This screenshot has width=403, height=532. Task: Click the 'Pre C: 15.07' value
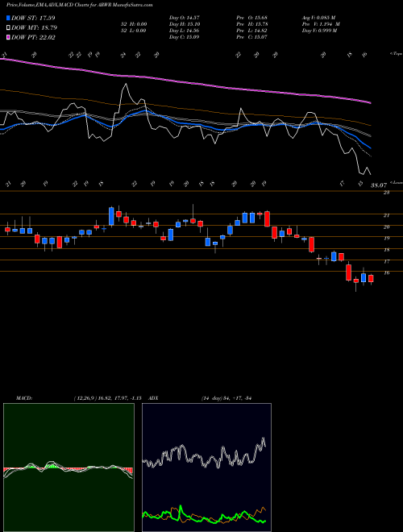[252, 37]
